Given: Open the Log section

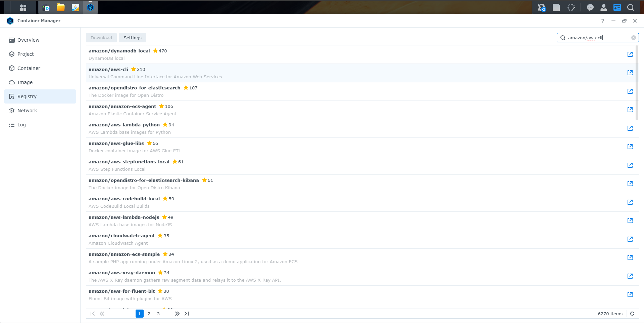Looking at the screenshot, I should pos(40,125).
